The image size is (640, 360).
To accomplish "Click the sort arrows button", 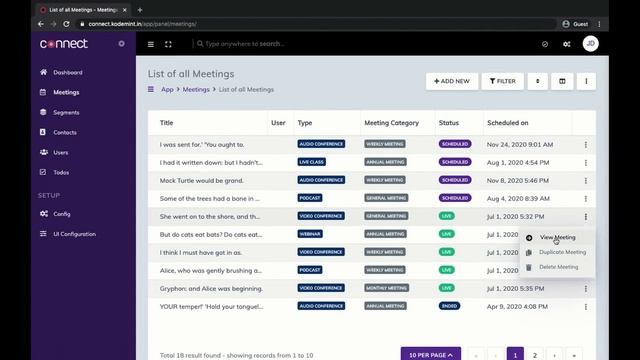I will [538, 81].
